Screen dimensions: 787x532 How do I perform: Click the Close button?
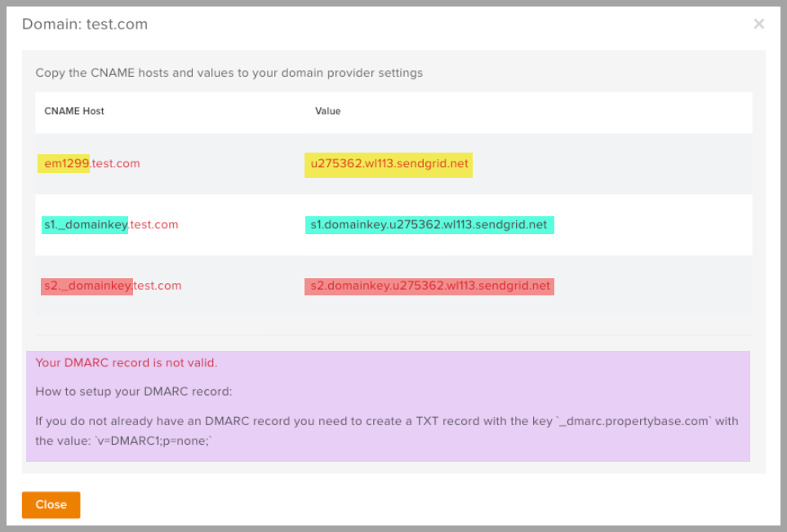pyautogui.click(x=51, y=504)
